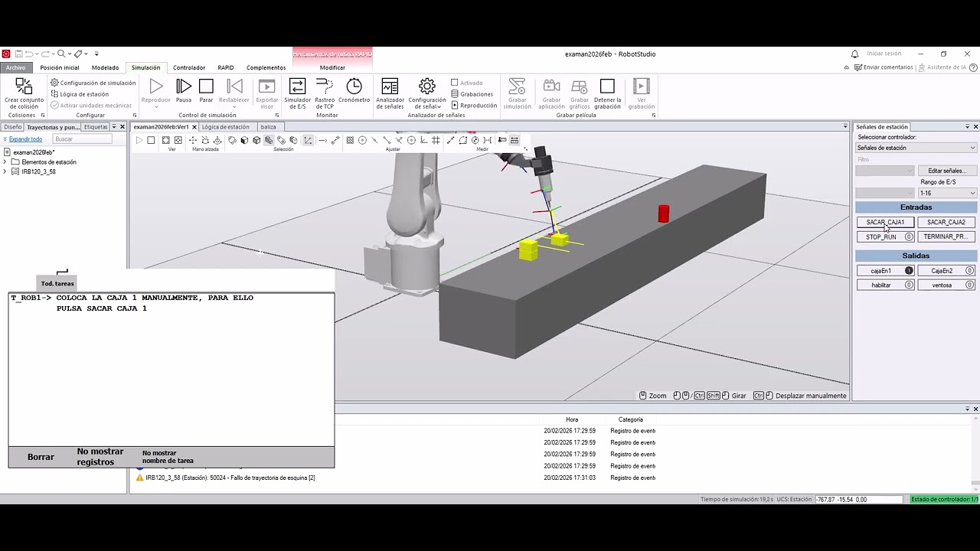Toggle cajaEn1 output signal
980x551 pixels.
pos(885,271)
